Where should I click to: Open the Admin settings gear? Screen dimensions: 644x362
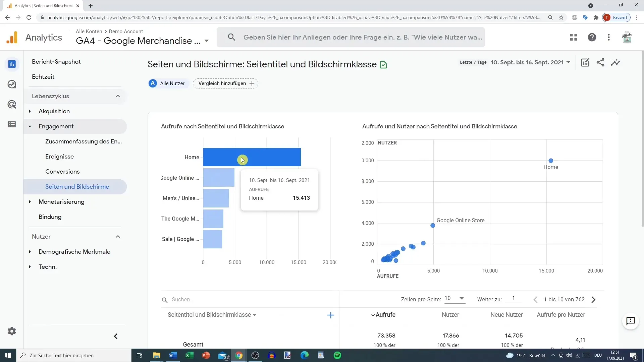[x=12, y=331]
